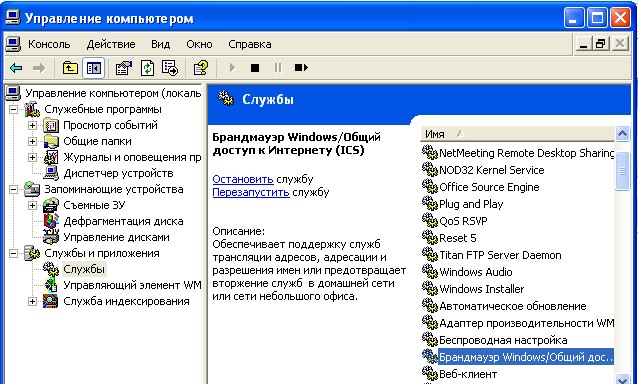
Task: Restore the inner console window
Action: (x=601, y=44)
